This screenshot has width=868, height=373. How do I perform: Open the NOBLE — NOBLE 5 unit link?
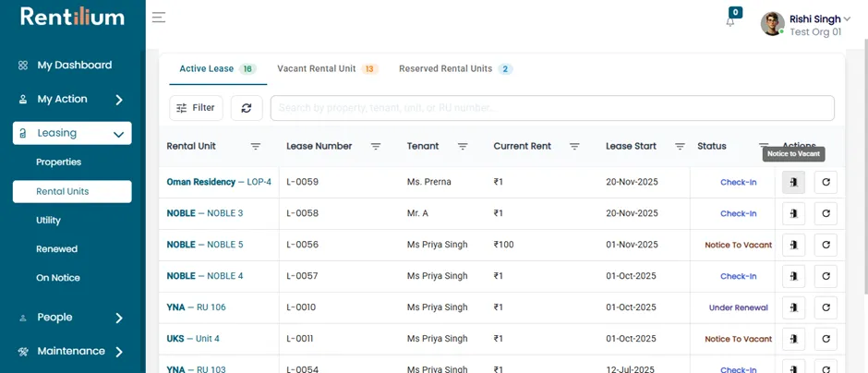click(205, 245)
